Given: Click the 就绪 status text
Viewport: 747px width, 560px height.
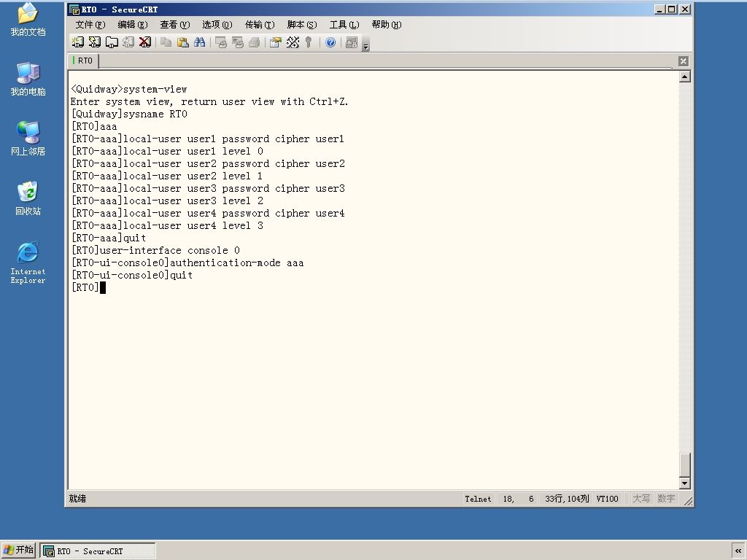Looking at the screenshot, I should point(77,499).
